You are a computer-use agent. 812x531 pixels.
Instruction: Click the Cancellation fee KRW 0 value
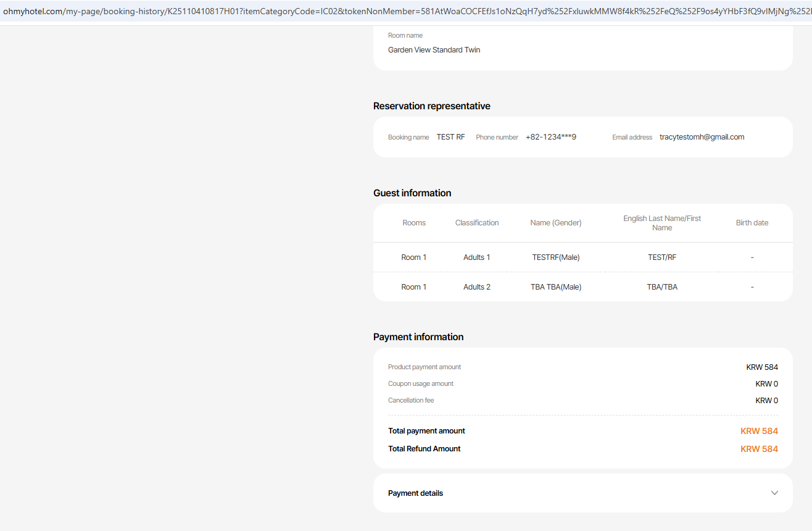(x=766, y=401)
